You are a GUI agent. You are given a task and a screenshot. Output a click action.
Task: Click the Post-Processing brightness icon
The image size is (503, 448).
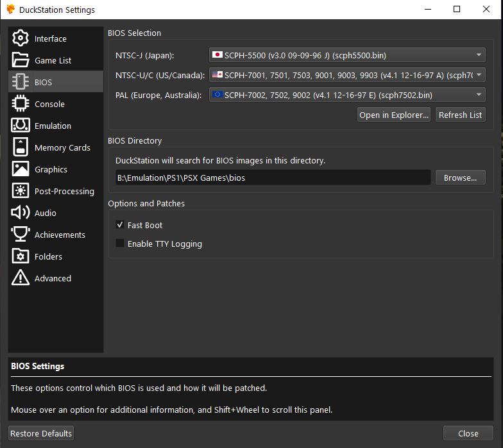click(x=21, y=191)
